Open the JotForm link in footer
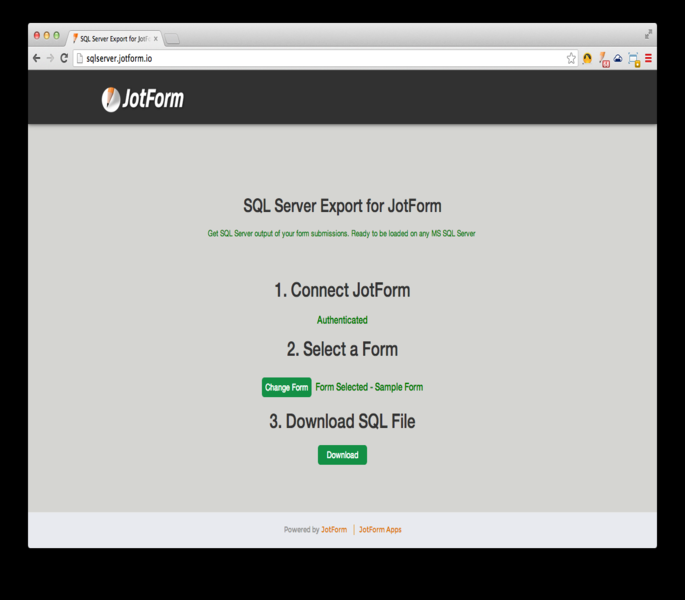 (x=334, y=530)
